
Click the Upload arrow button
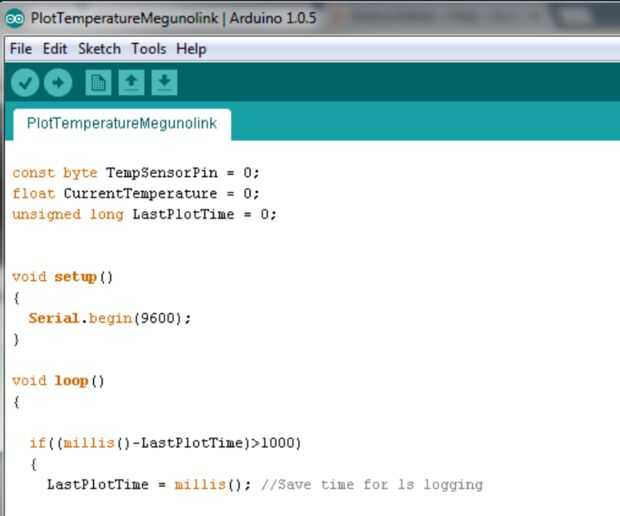pyautogui.click(x=58, y=83)
